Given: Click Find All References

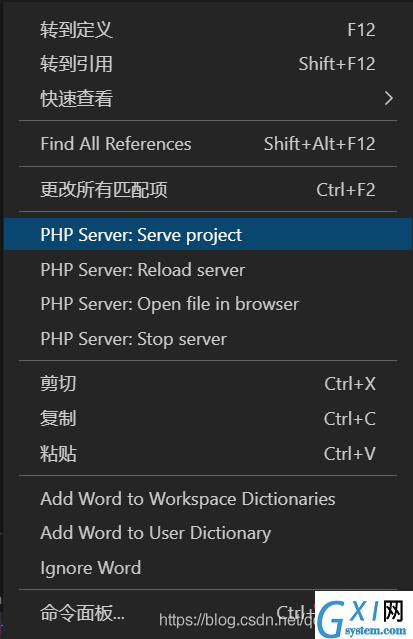Looking at the screenshot, I should (x=208, y=144).
